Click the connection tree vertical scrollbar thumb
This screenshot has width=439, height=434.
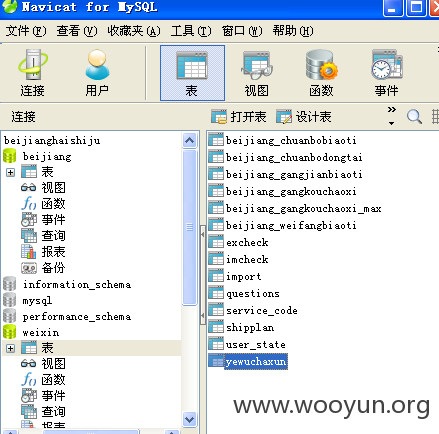(190, 227)
